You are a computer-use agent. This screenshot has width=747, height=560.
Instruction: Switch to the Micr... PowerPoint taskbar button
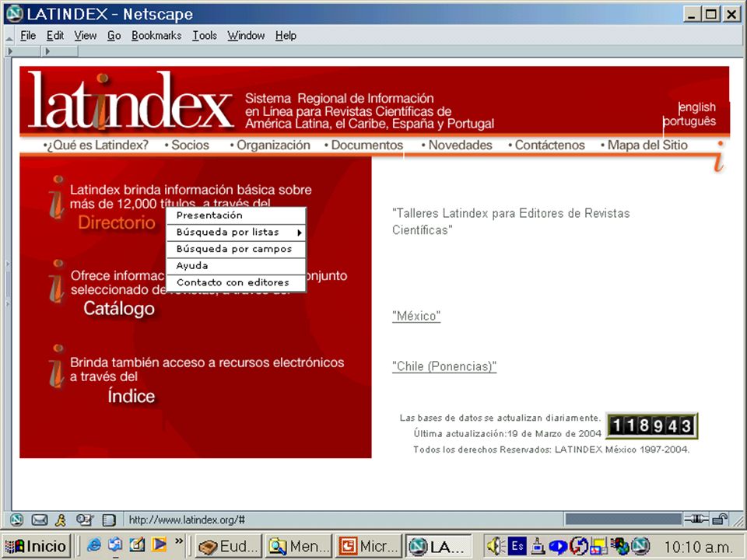[368, 546]
